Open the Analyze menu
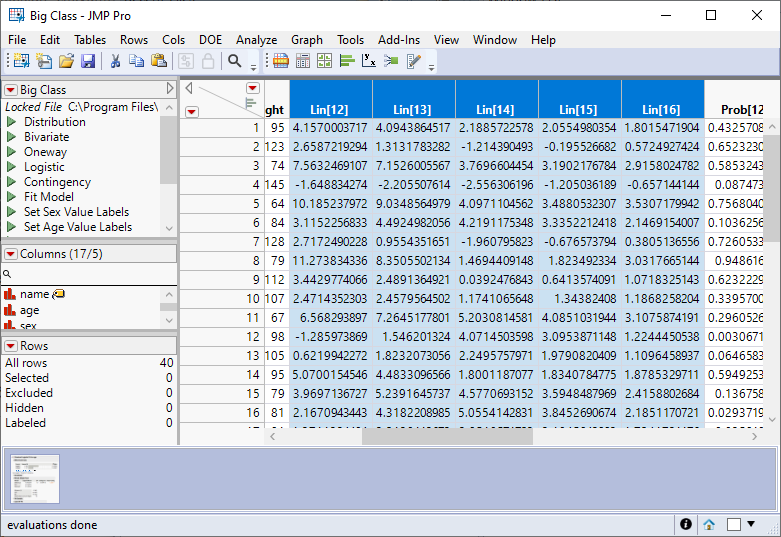 point(256,40)
